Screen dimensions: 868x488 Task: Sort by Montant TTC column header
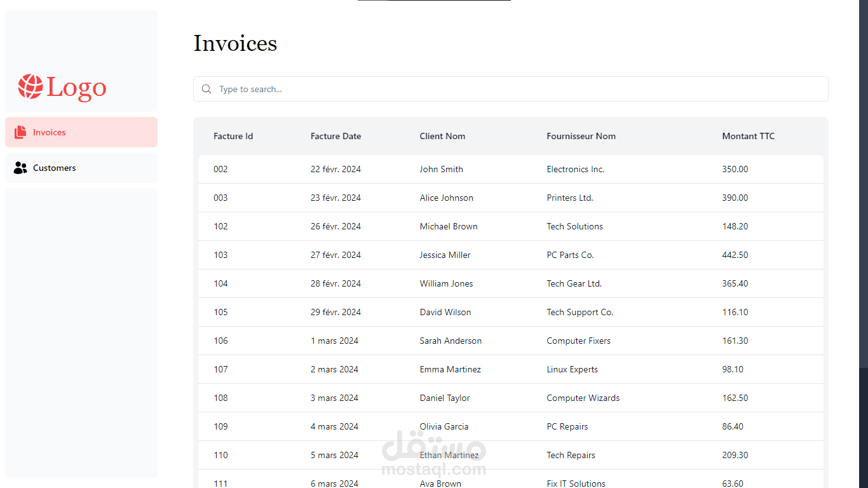[748, 136]
